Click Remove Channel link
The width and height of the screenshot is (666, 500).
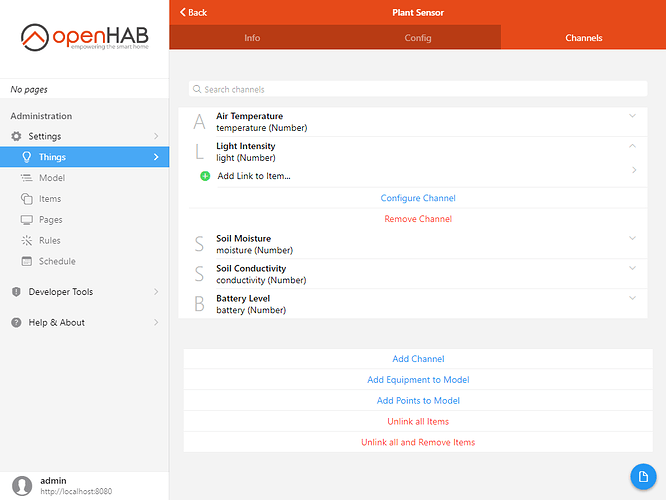pyautogui.click(x=418, y=219)
